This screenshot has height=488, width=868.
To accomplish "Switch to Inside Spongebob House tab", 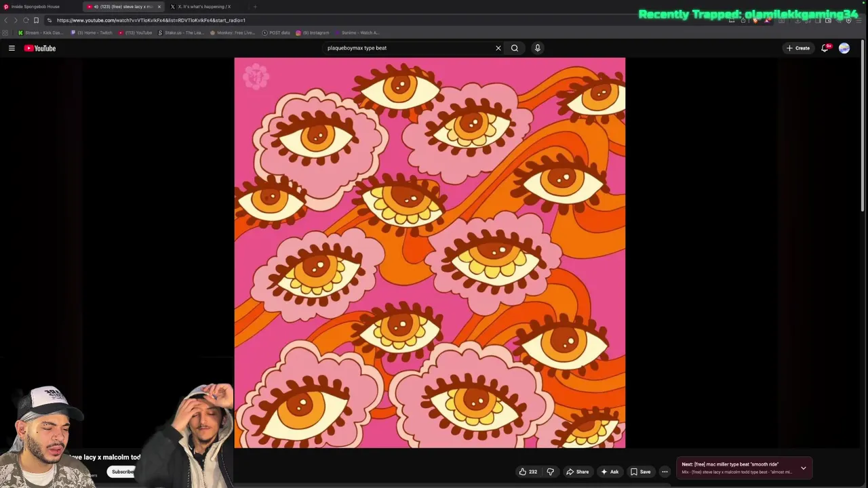I will 35,7.
